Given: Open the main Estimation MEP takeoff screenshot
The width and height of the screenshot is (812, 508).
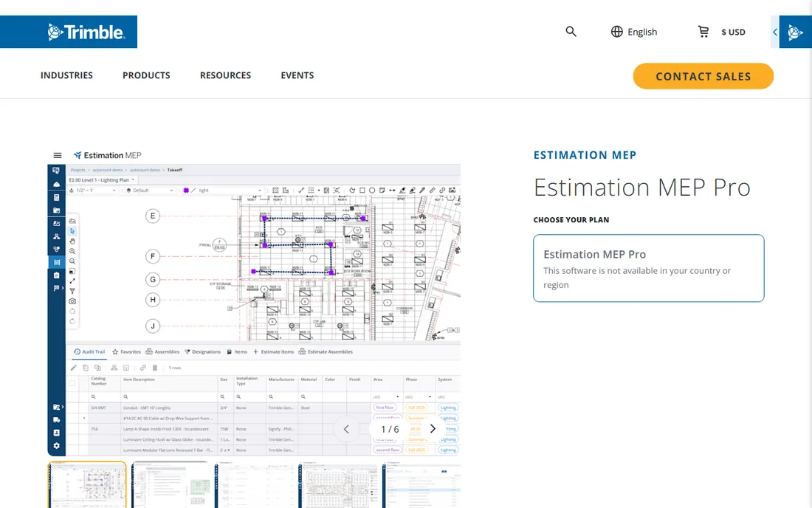Looking at the screenshot, I should coord(254,303).
